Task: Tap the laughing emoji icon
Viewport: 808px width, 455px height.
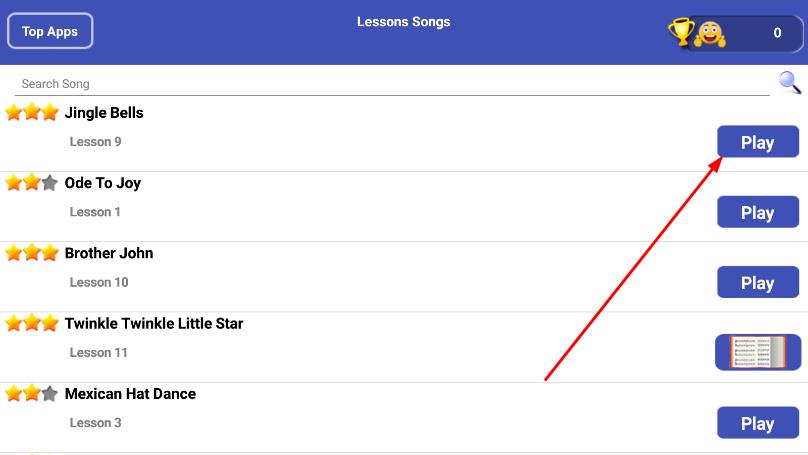Action: (x=709, y=34)
